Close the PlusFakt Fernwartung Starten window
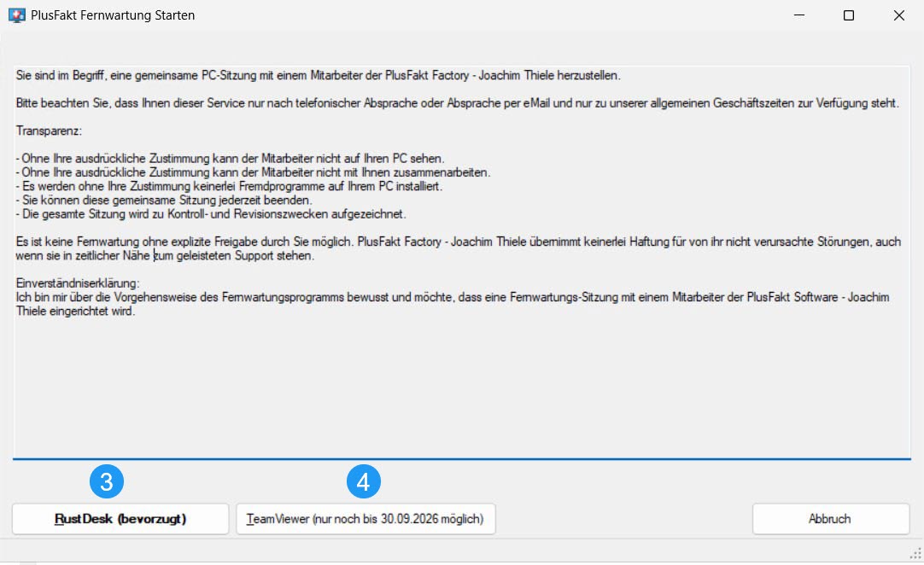Image resolution: width=924 pixels, height=565 pixels. click(898, 15)
